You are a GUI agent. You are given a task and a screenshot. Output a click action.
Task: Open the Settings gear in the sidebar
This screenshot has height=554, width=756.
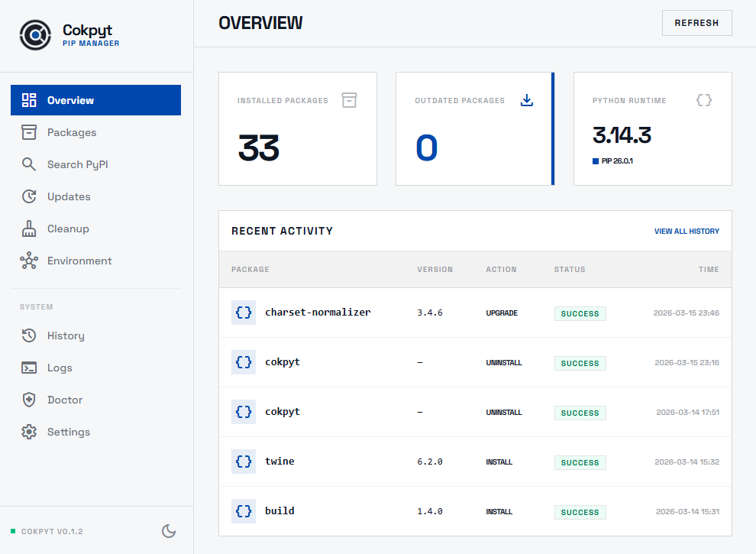point(29,432)
